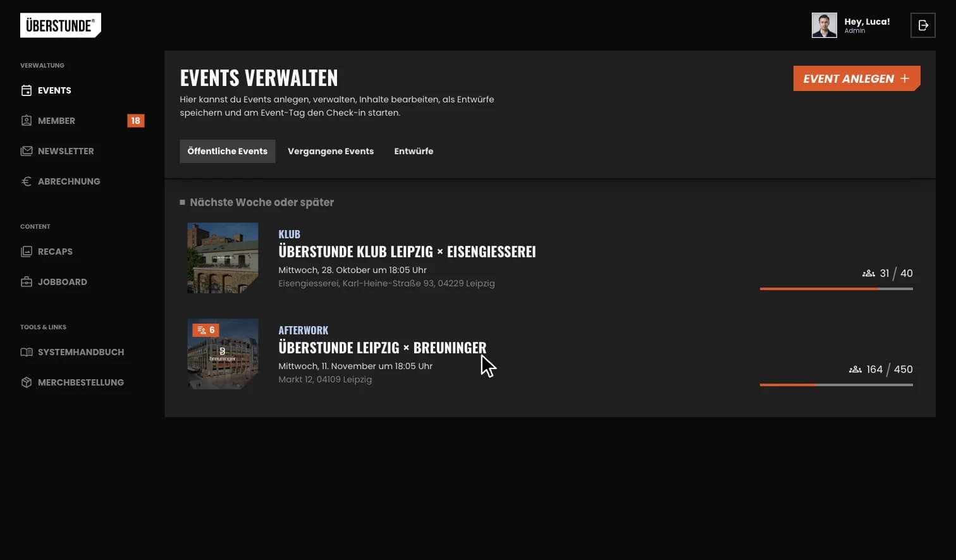Open the Merchbestellung link
Screen dimensions: 956x560
(81, 382)
